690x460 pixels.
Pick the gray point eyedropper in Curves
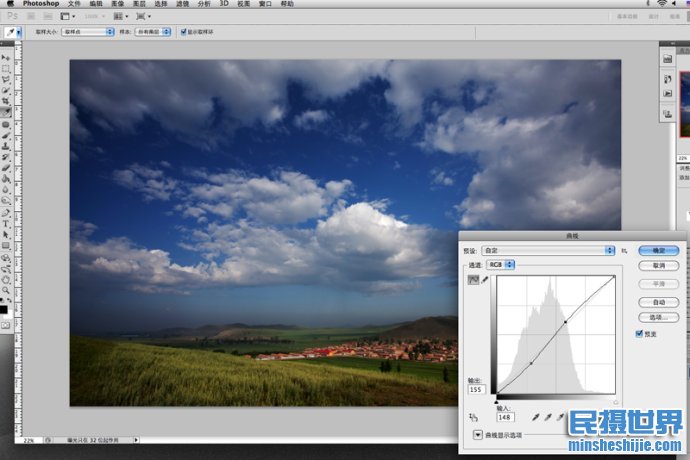click(548, 417)
